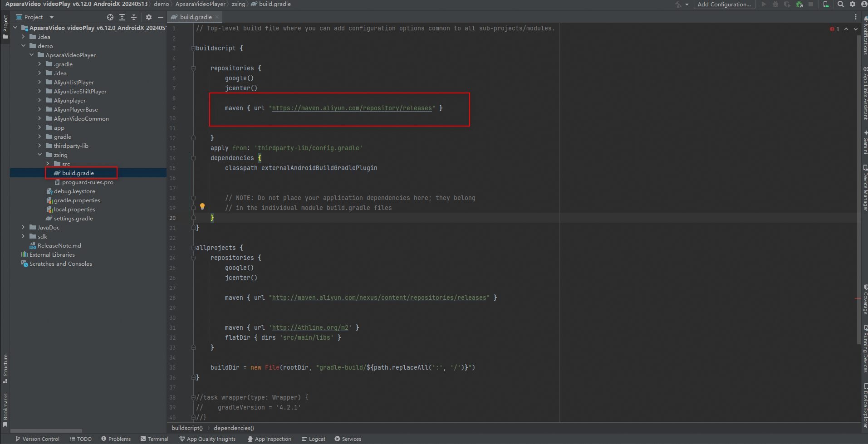Expand the JavaDoc folder
This screenshot has height=444, width=868.
click(x=23, y=227)
